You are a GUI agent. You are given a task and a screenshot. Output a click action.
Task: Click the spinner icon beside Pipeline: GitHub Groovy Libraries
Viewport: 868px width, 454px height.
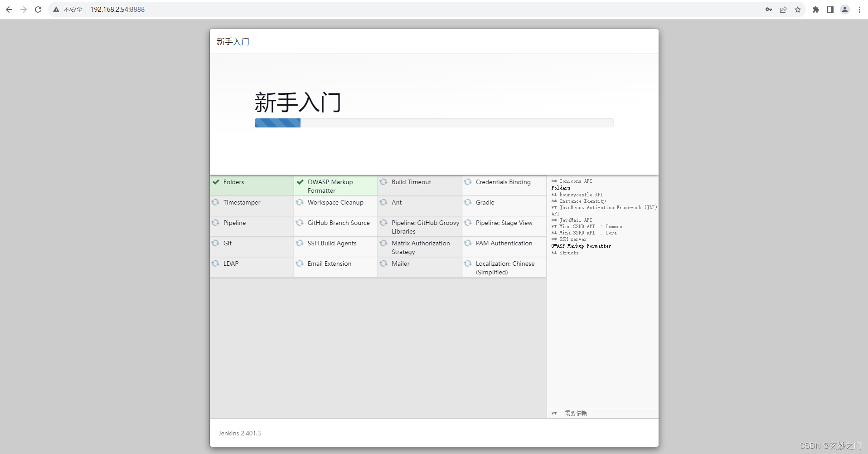tap(383, 223)
